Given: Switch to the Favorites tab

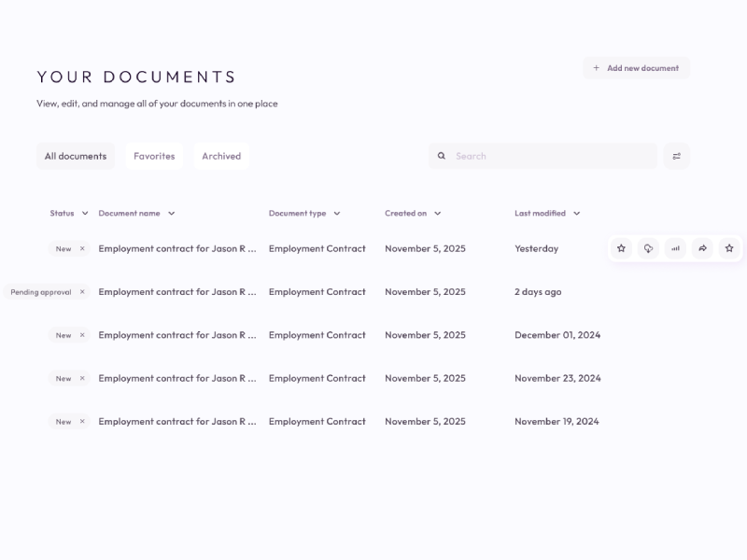Looking at the screenshot, I should click(x=154, y=156).
